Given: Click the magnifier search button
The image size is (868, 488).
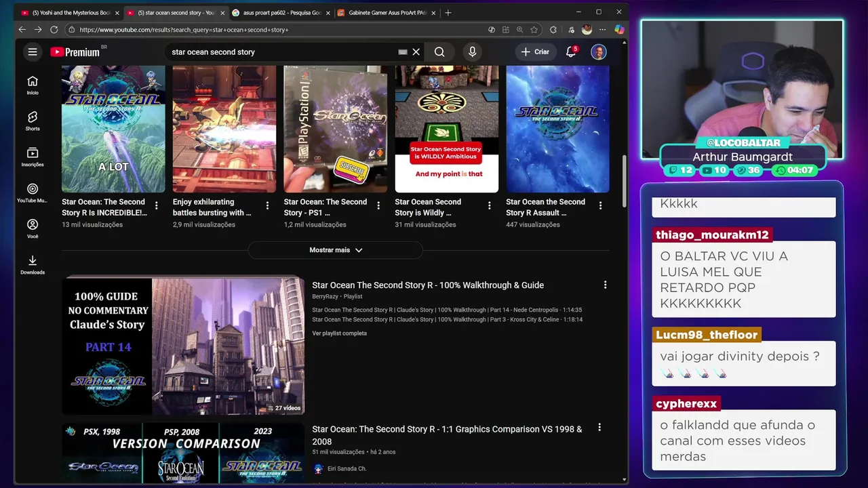Looking at the screenshot, I should pos(439,52).
